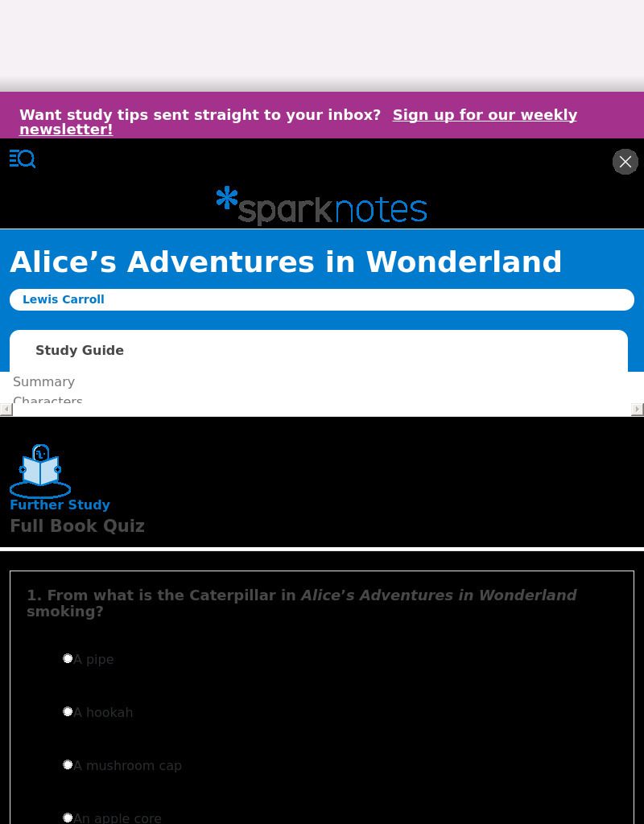Select the "A hookah" answer
644x824 pixels.
68,711
